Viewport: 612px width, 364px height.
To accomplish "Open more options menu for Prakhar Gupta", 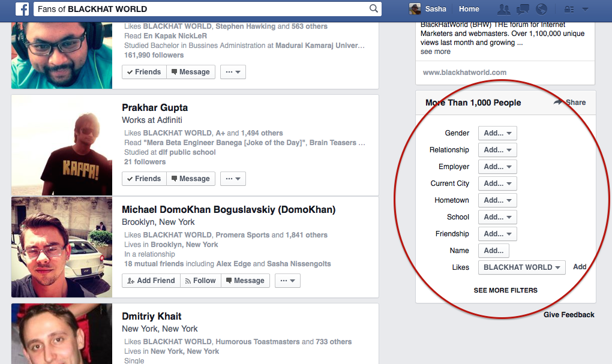I will 233,179.
